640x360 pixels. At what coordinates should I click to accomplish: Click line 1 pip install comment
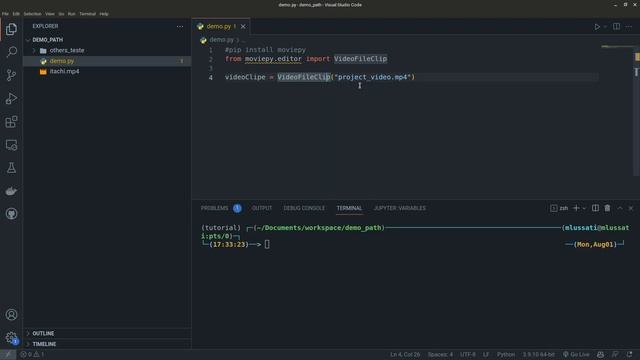(x=265, y=50)
